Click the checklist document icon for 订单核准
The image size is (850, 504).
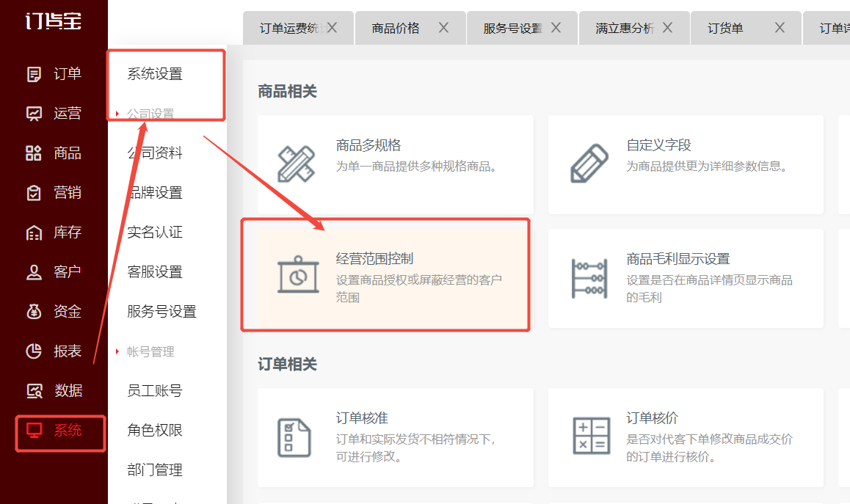294,438
